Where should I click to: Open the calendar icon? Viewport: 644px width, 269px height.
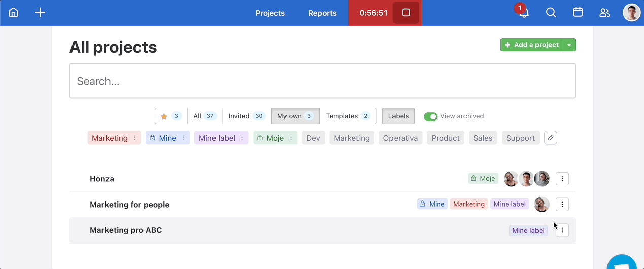pyautogui.click(x=578, y=13)
